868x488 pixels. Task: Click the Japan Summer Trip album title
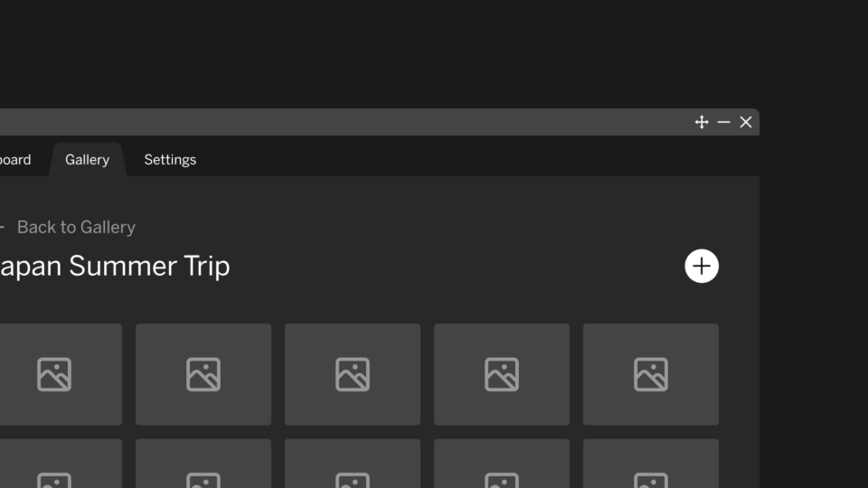[x=115, y=267]
